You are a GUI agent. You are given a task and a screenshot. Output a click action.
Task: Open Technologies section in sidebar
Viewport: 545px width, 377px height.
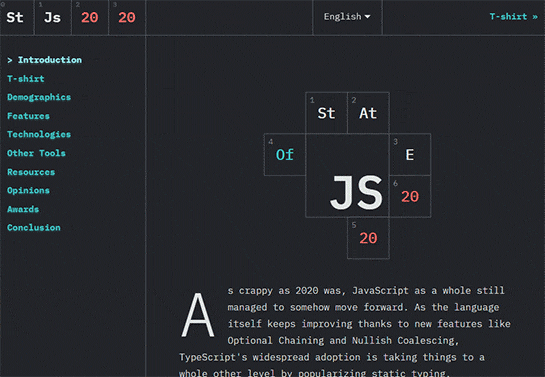pyautogui.click(x=39, y=134)
